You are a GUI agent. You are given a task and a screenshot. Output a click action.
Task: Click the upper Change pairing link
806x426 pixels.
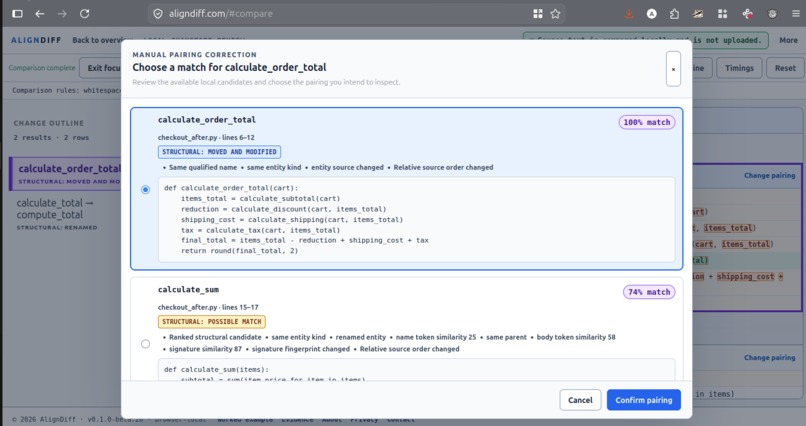[770, 175]
